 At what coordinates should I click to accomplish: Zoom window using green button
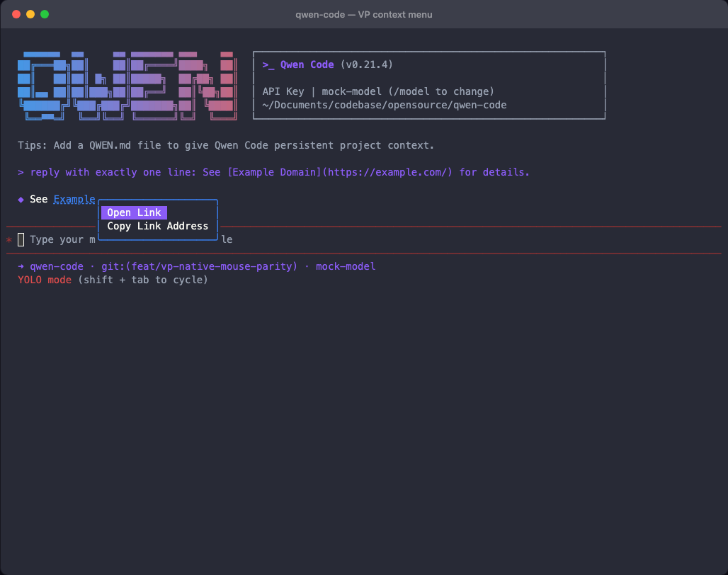(x=45, y=14)
